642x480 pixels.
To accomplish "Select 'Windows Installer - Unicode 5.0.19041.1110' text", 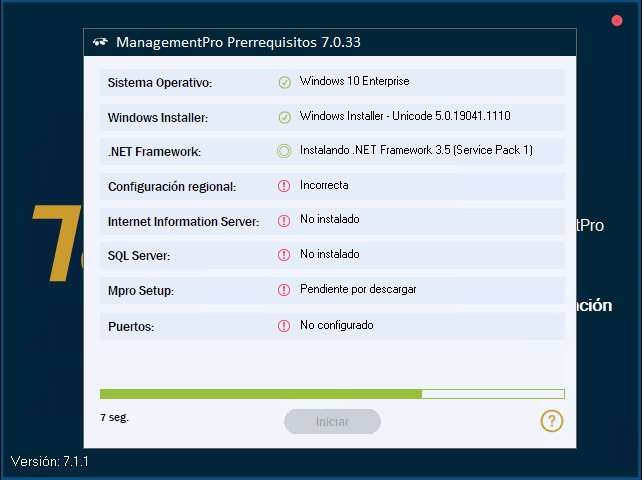I will coord(405,116).
